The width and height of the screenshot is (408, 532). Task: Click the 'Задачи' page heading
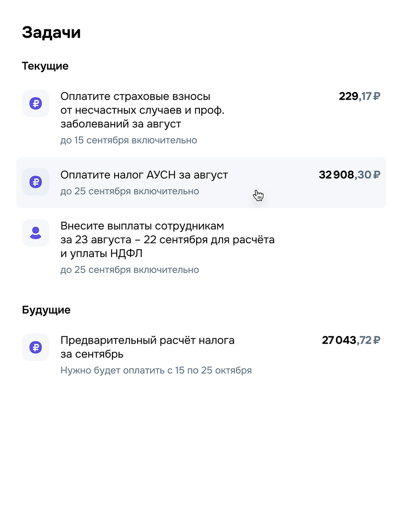tap(52, 33)
